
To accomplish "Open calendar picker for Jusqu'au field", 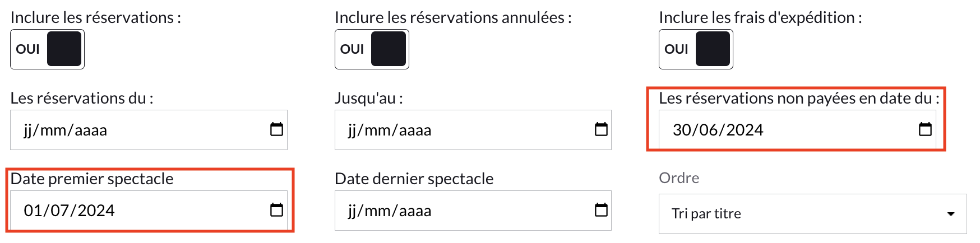I will click(601, 129).
